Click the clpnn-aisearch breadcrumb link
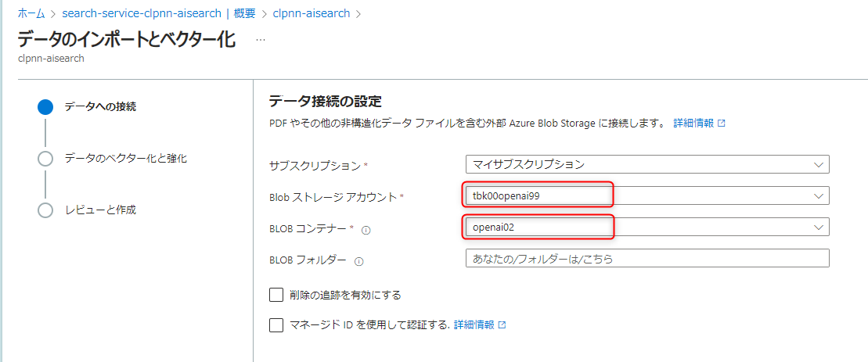Viewport: 868px width, 362px height. point(311,13)
